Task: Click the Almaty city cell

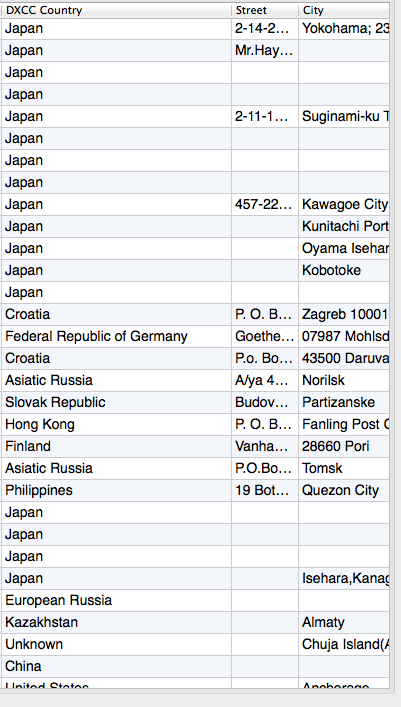Action: tap(344, 622)
